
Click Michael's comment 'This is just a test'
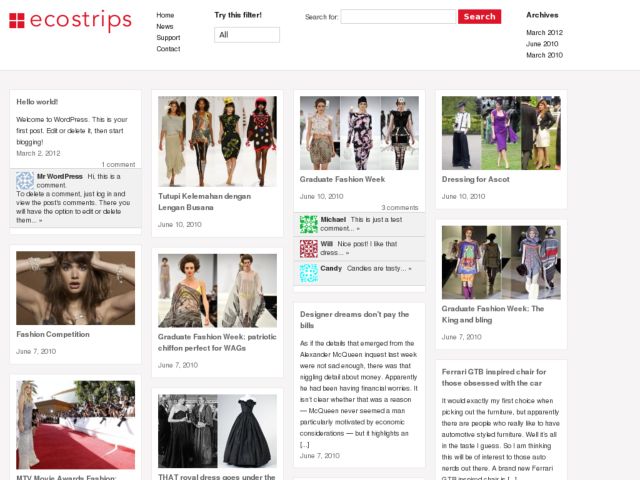pos(361,224)
